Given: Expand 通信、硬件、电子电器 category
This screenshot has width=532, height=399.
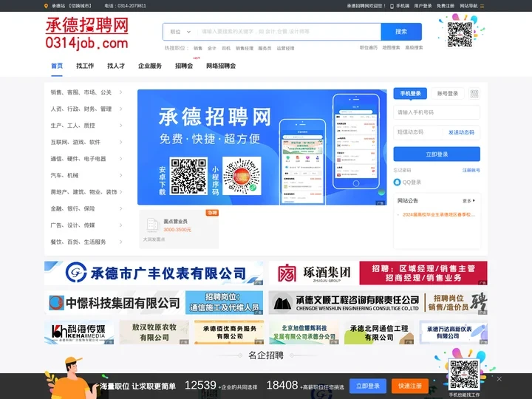Looking at the screenshot, I should point(120,159).
